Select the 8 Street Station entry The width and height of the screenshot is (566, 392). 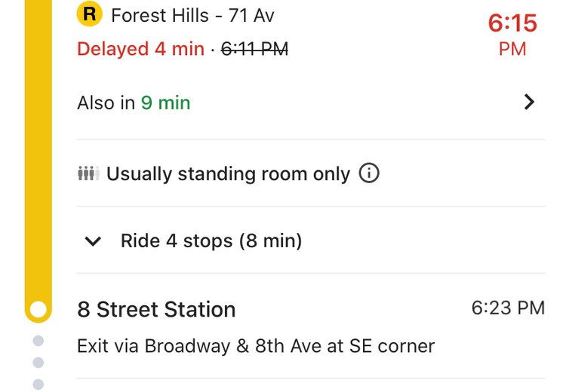tap(156, 310)
